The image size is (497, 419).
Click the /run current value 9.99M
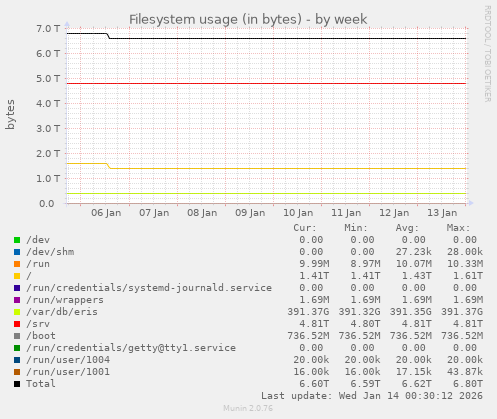(314, 264)
